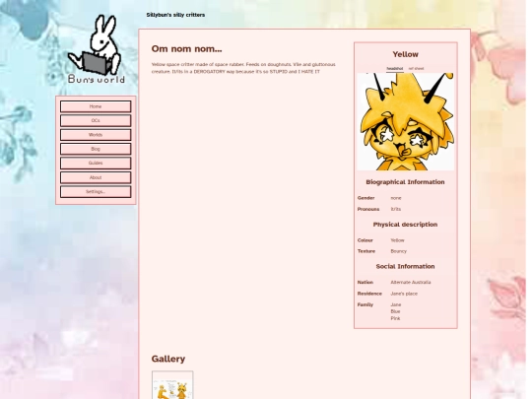Image resolution: width=532 pixels, height=399 pixels.
Task: Click the Gender value none
Action: point(396,198)
